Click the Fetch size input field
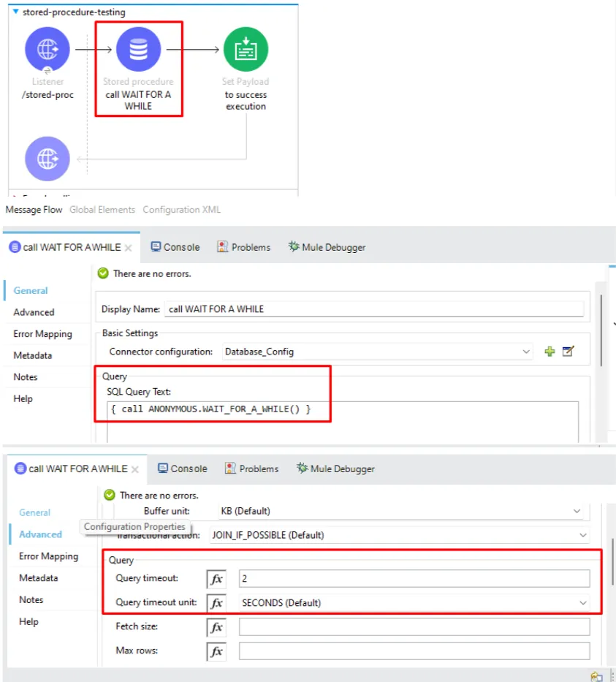The width and height of the screenshot is (616, 682). (414, 626)
